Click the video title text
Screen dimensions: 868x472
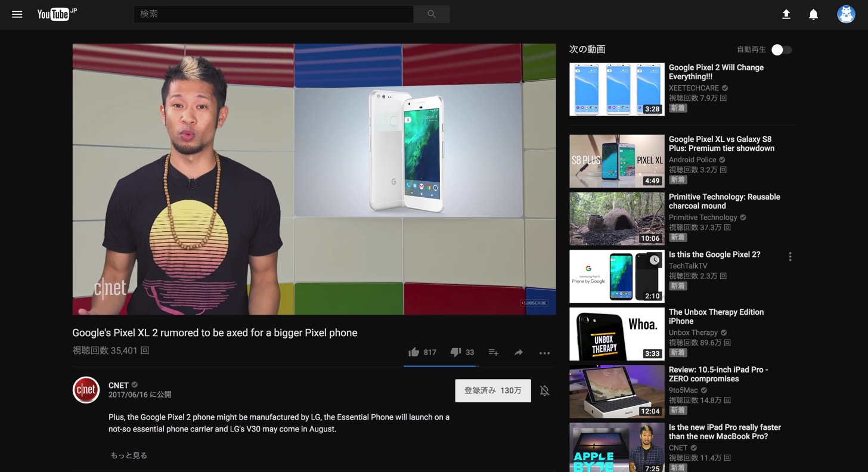215,333
